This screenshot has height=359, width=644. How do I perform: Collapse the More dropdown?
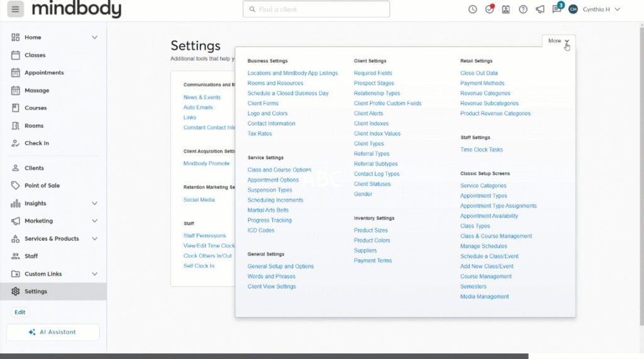558,41
